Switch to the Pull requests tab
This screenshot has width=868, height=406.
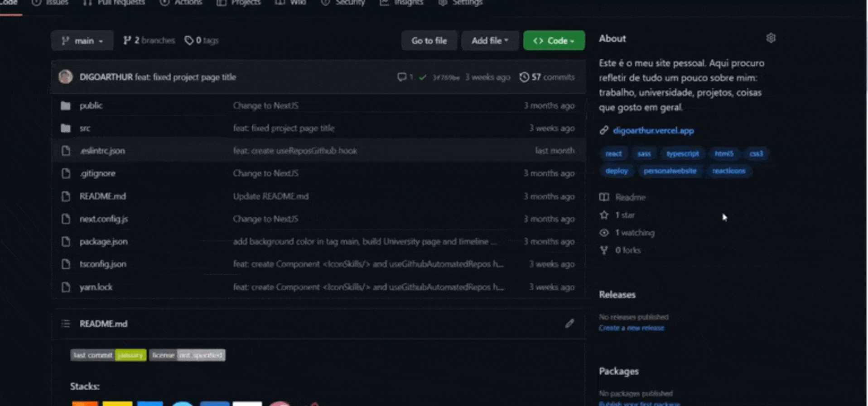click(114, 3)
